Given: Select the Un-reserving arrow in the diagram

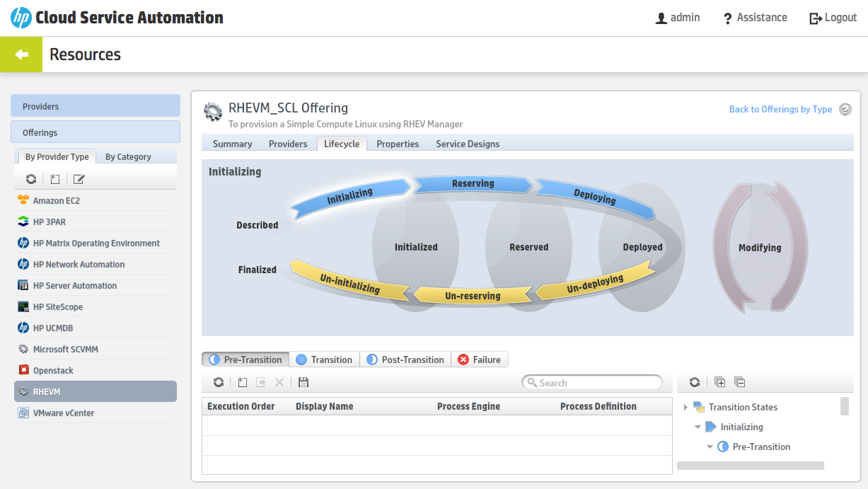Looking at the screenshot, I should 473,295.
